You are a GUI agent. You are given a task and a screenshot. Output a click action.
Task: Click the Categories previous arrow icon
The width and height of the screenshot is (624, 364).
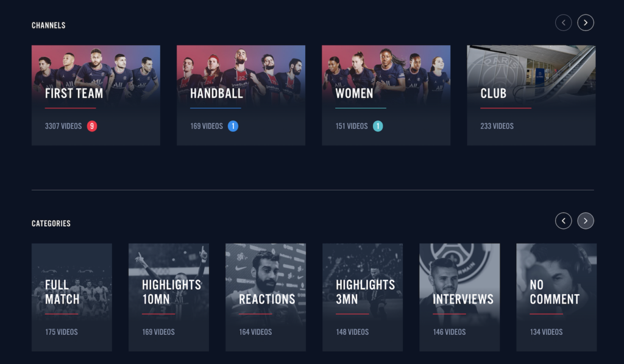pyautogui.click(x=563, y=221)
